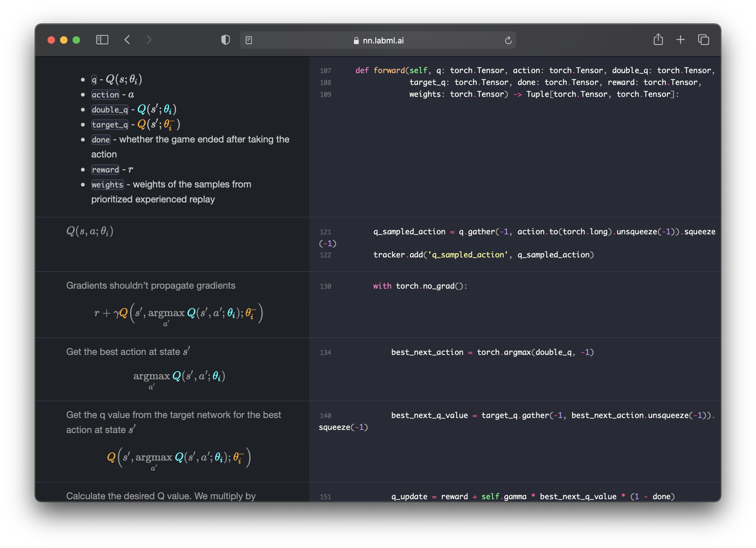Click the 'target_q' parameter label
The width and height of the screenshot is (756, 548).
110,125
